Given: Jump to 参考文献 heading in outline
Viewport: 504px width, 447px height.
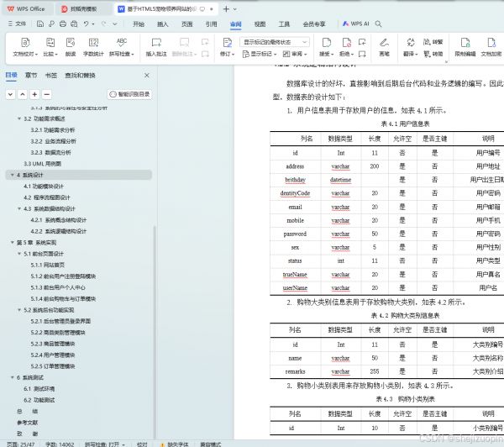Looking at the screenshot, I should (x=28, y=423).
